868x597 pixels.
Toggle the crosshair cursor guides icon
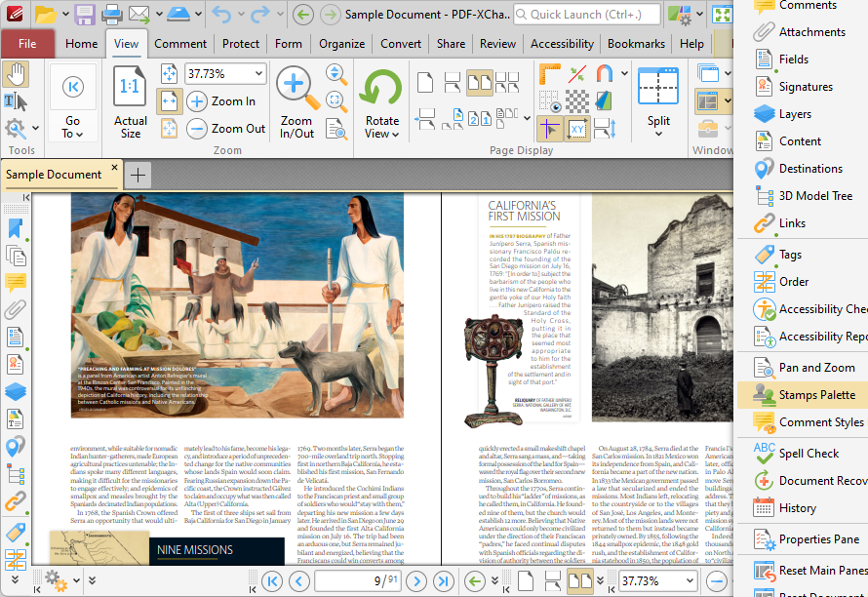click(x=549, y=129)
